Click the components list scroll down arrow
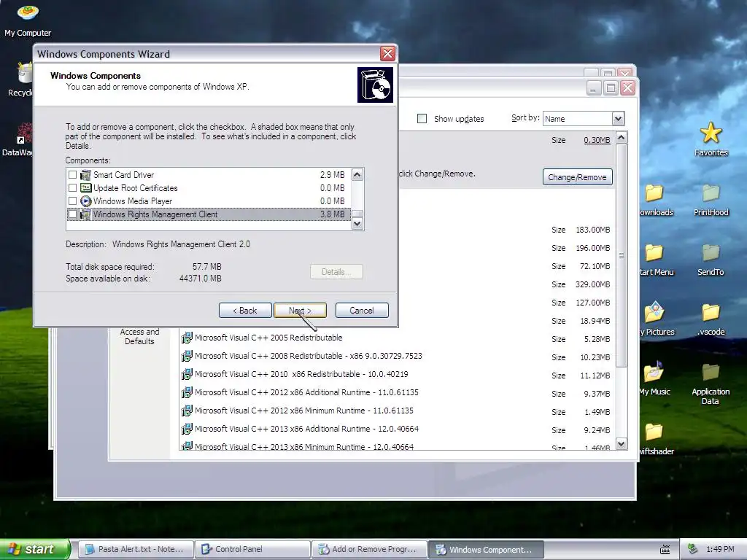Image resolution: width=747 pixels, height=560 pixels. [357, 223]
